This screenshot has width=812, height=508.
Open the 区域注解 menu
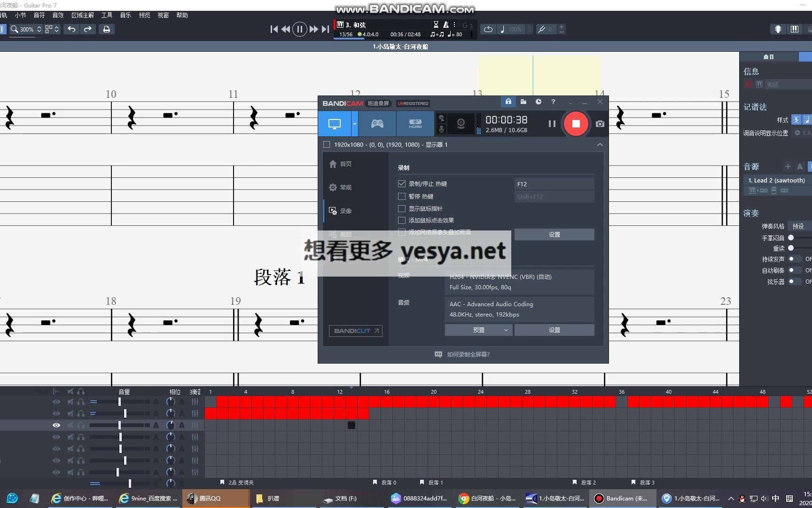tap(82, 15)
